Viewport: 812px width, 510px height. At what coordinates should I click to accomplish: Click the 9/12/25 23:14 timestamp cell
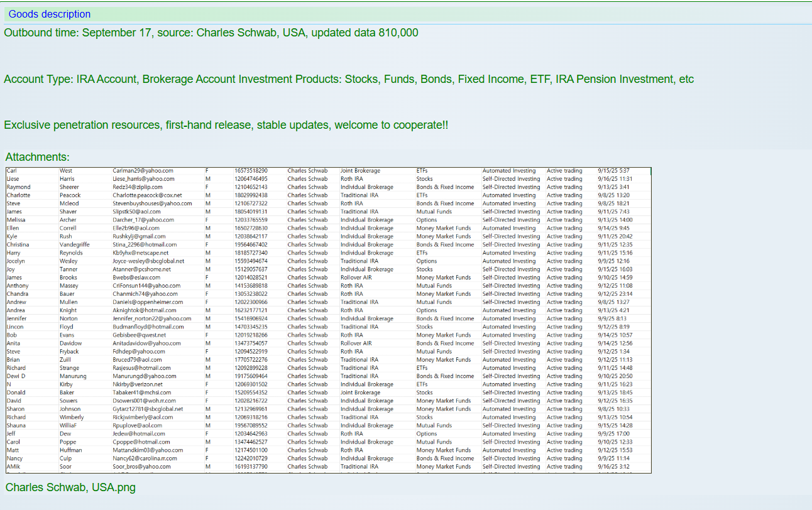tap(615, 294)
